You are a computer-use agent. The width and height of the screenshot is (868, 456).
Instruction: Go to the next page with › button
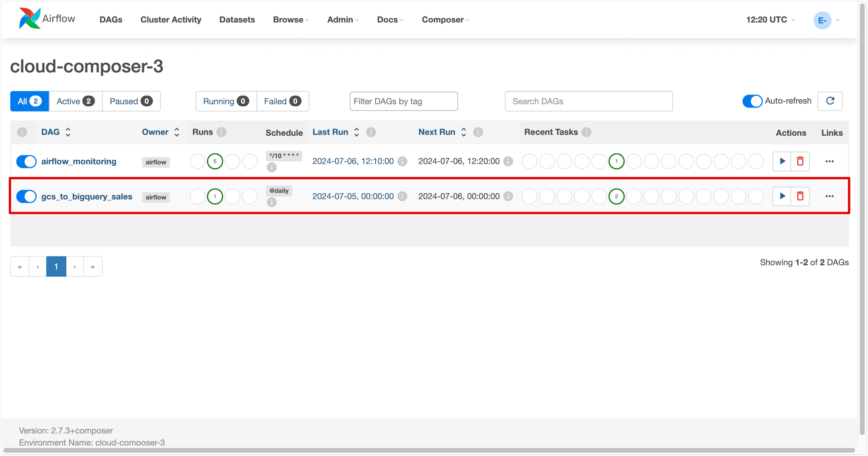[x=75, y=266]
